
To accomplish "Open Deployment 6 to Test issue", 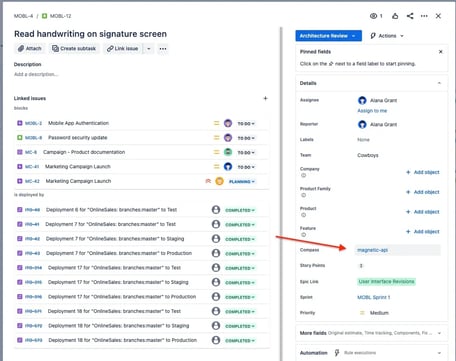I will click(111, 210).
